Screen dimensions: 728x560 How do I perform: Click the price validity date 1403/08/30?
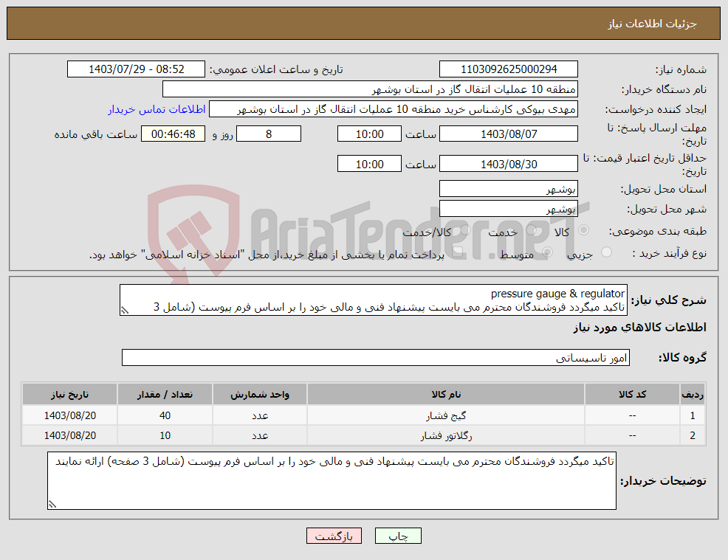click(509, 164)
